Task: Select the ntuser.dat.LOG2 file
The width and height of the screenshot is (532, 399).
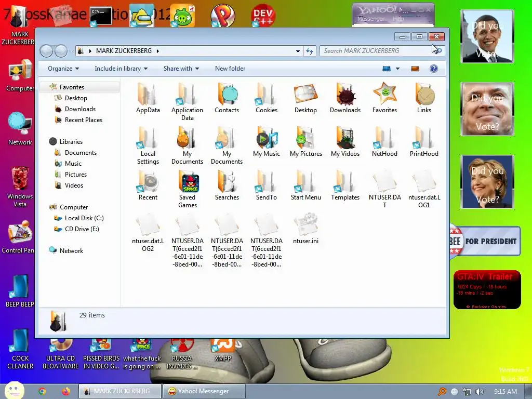Action: tap(148, 233)
